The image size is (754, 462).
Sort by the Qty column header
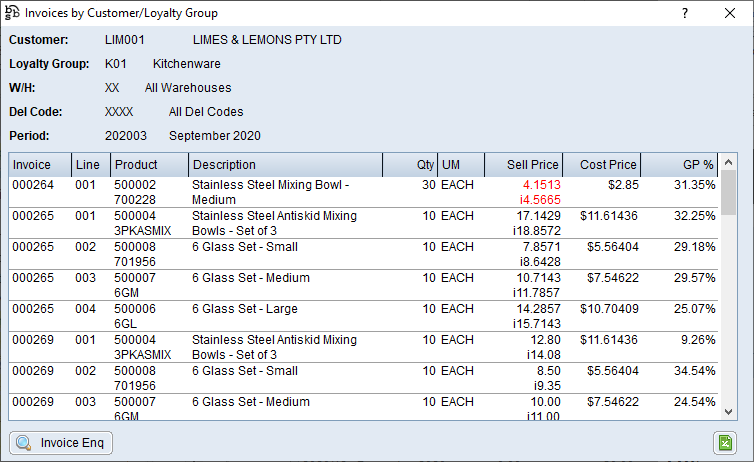[411, 165]
